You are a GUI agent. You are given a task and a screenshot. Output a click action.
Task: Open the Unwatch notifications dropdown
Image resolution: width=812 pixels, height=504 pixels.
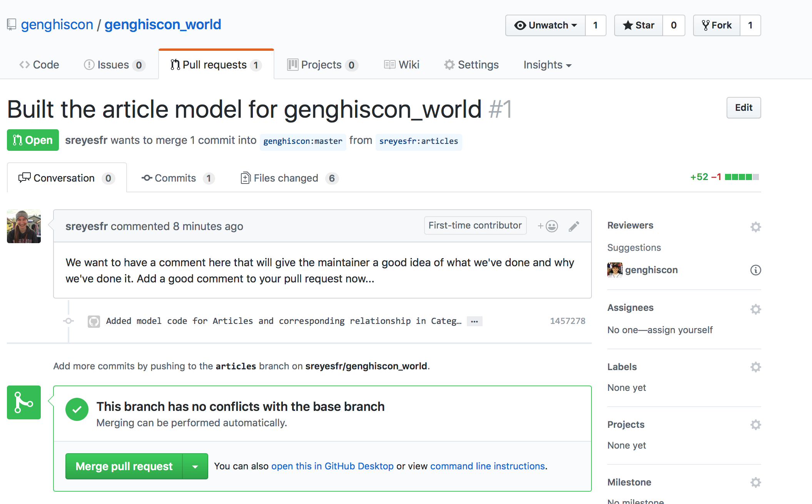click(546, 25)
